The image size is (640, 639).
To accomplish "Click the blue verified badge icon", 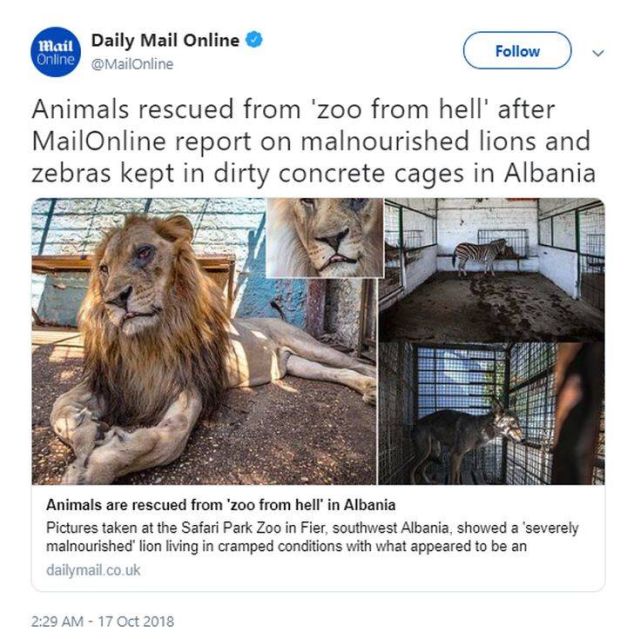I will tap(256, 42).
